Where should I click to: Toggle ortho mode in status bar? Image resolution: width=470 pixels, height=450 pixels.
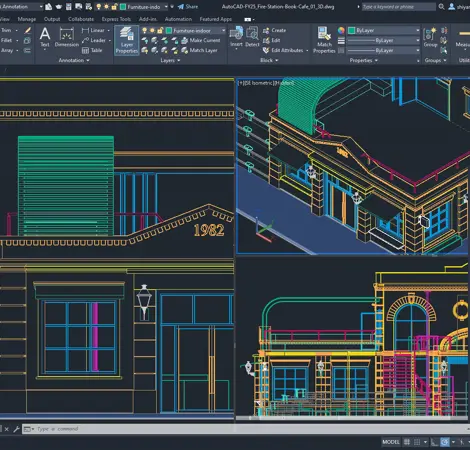pyautogui.click(x=434, y=442)
